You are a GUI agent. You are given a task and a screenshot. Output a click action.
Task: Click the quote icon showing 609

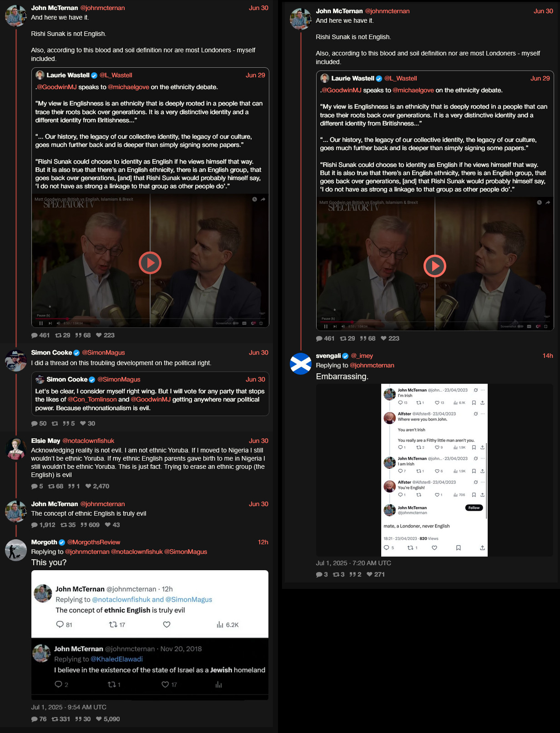(x=84, y=525)
